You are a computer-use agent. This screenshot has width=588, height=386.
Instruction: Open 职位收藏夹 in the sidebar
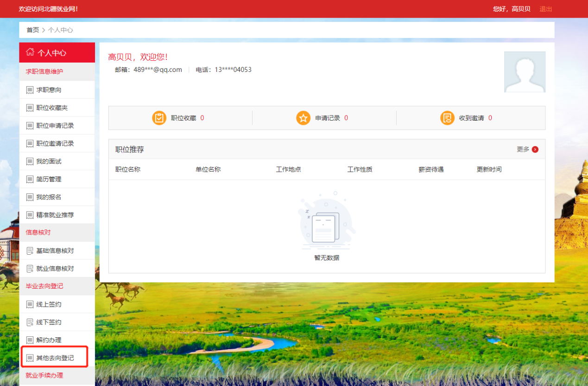52,108
